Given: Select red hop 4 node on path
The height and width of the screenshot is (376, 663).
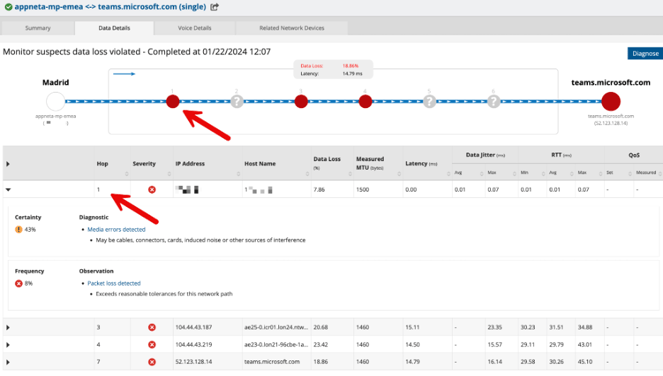Looking at the screenshot, I should (365, 102).
